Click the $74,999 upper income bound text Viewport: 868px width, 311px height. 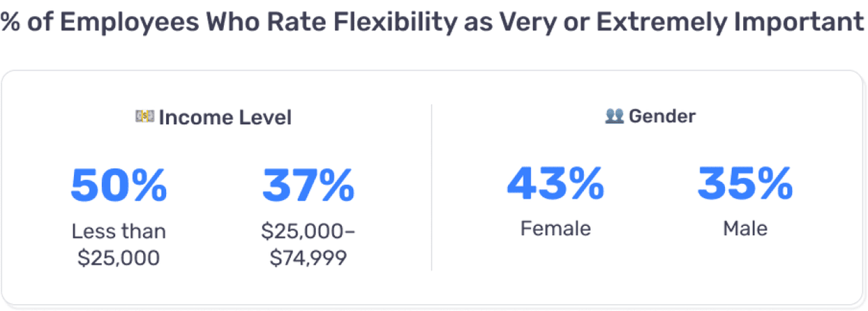(308, 258)
